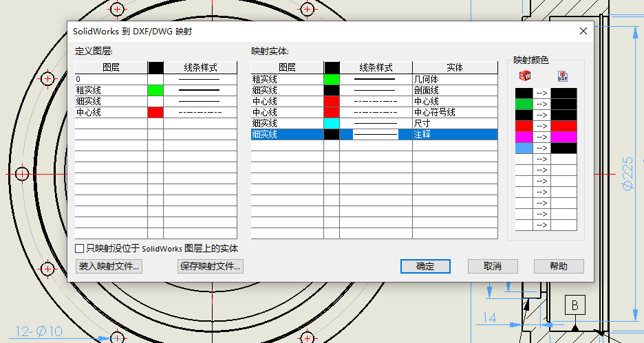Click the line style of 细实线 in 定义图层
This screenshot has width=644, height=343.
tap(200, 101)
